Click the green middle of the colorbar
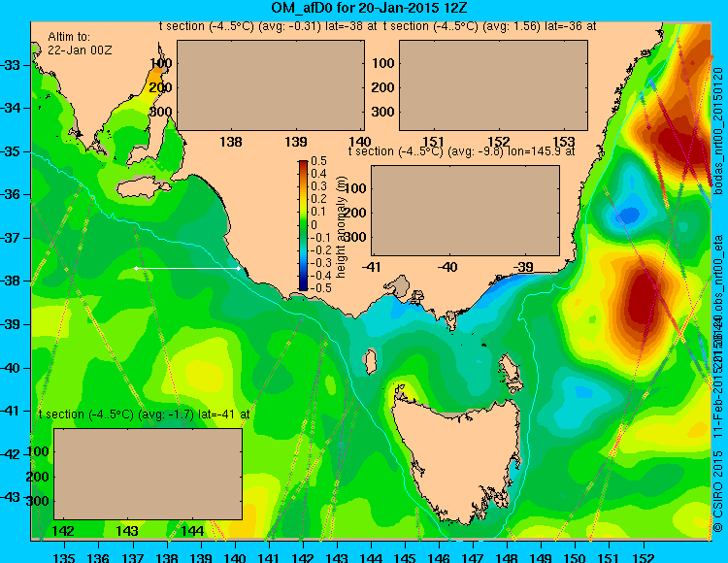 [x=303, y=225]
